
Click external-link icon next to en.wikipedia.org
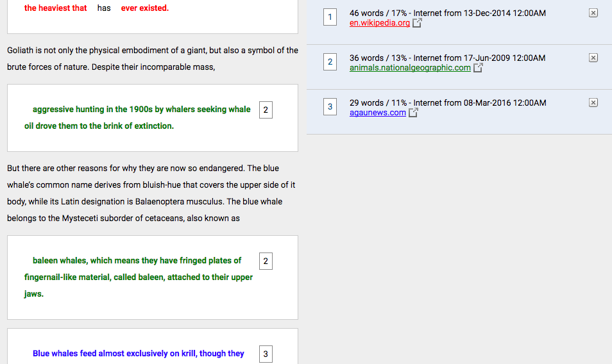tap(417, 23)
